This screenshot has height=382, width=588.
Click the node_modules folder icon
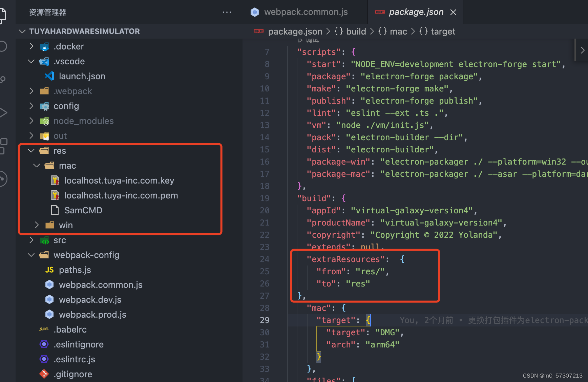[44, 121]
